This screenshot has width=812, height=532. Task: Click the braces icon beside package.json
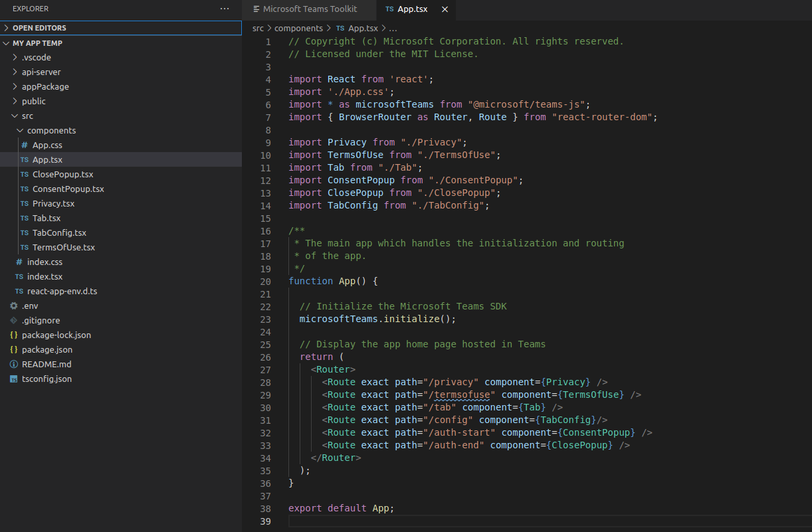(14, 349)
